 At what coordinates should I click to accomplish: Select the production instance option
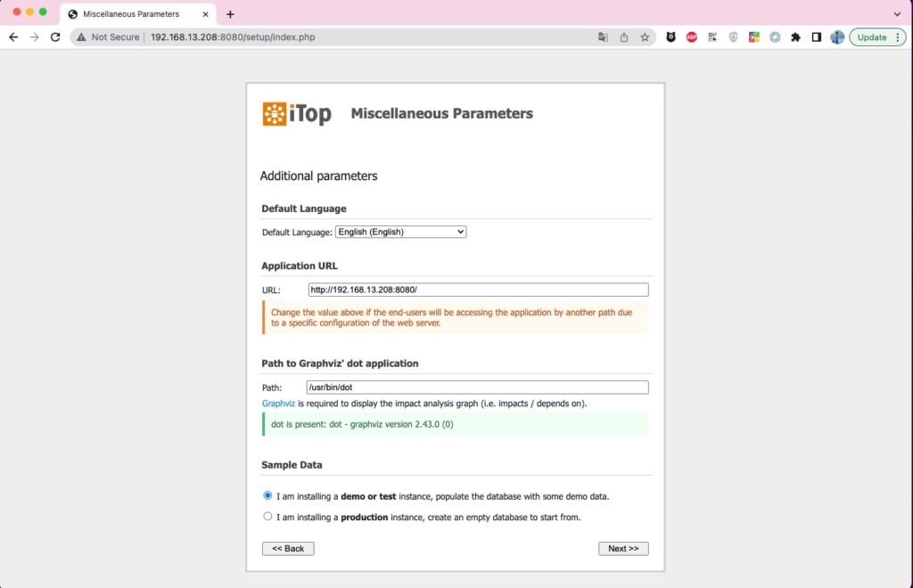pyautogui.click(x=267, y=516)
